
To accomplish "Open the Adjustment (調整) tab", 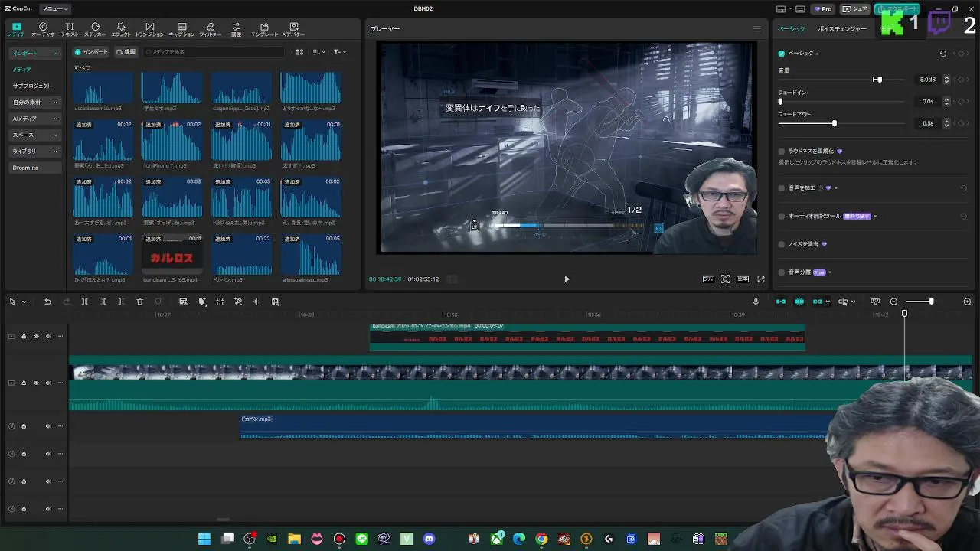I will (x=237, y=30).
